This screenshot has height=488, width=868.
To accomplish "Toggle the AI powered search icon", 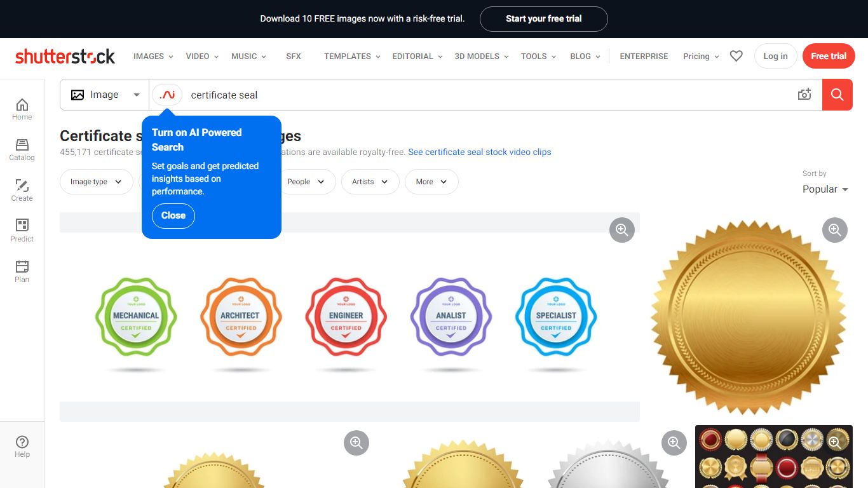I will point(167,95).
